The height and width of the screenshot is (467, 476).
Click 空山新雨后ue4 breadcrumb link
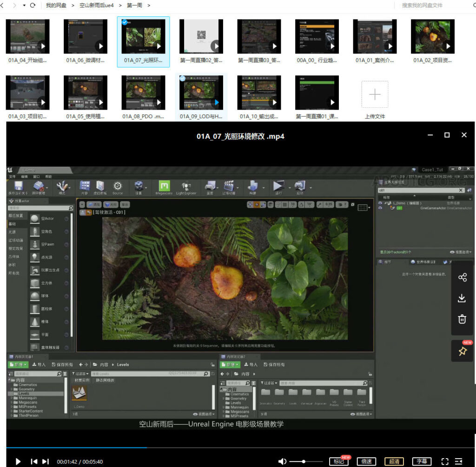click(97, 5)
